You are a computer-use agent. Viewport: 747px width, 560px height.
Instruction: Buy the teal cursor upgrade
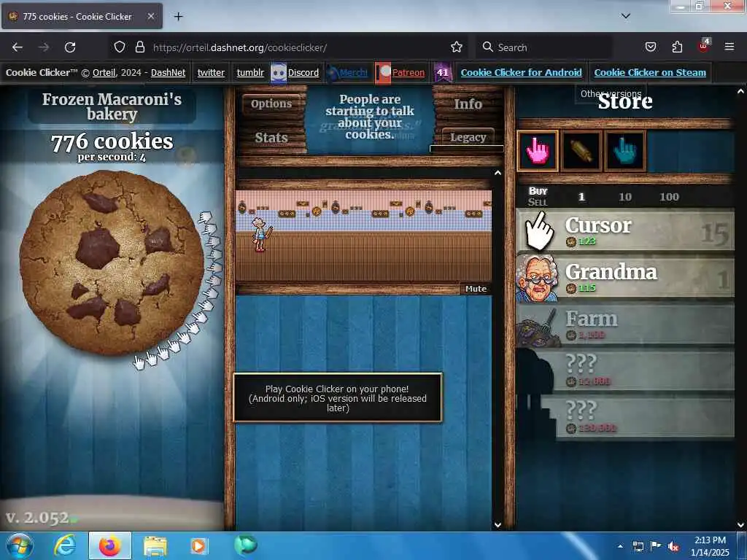[x=625, y=151]
